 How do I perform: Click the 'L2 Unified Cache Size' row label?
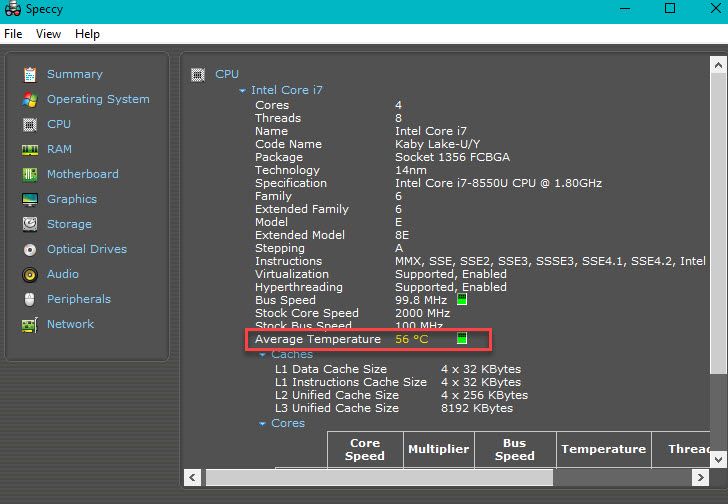pyautogui.click(x=337, y=395)
